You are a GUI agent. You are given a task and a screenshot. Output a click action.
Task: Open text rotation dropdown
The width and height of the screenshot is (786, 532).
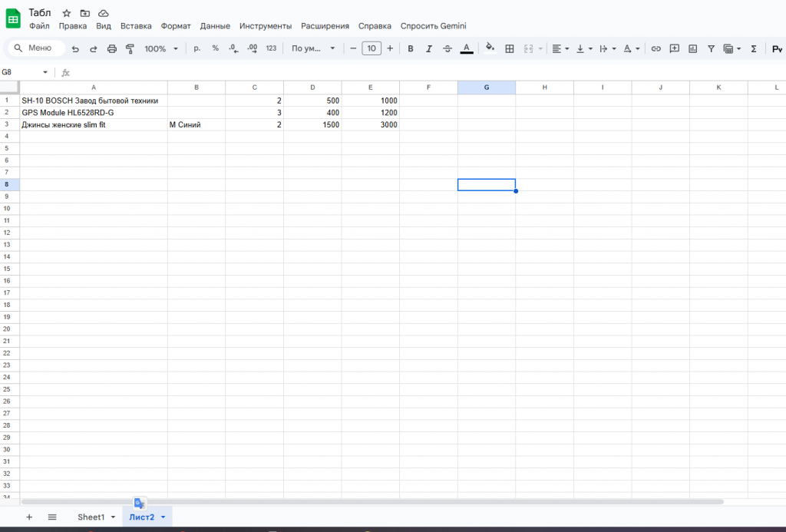click(631, 48)
